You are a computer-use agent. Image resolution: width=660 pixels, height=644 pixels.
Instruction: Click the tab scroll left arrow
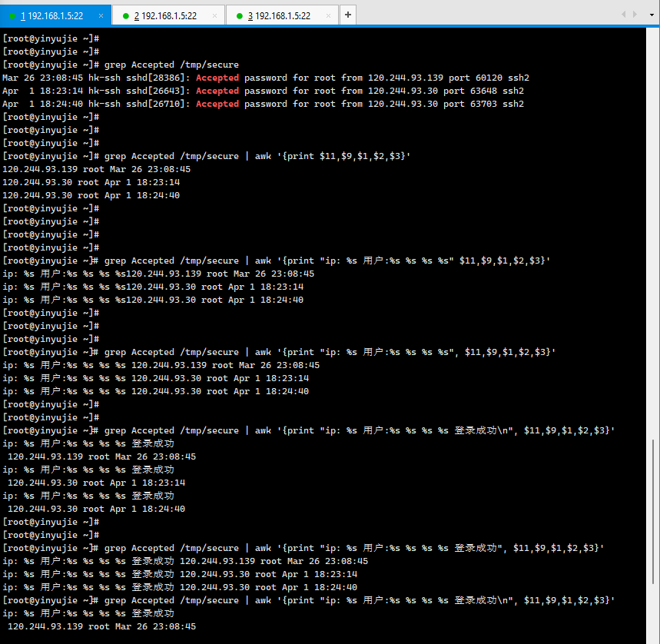pos(623,15)
